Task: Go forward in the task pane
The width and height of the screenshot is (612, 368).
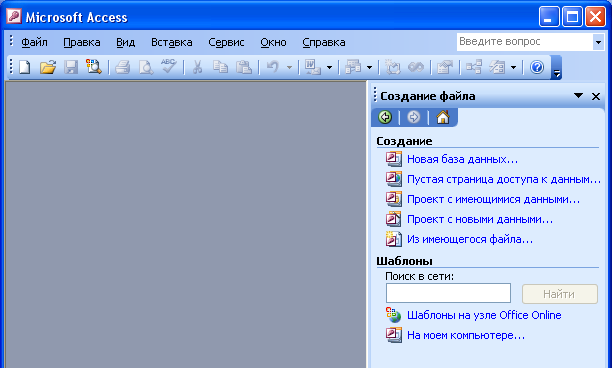Action: (x=414, y=117)
